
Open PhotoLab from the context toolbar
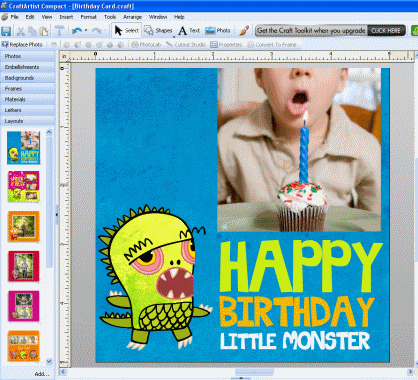click(x=146, y=44)
